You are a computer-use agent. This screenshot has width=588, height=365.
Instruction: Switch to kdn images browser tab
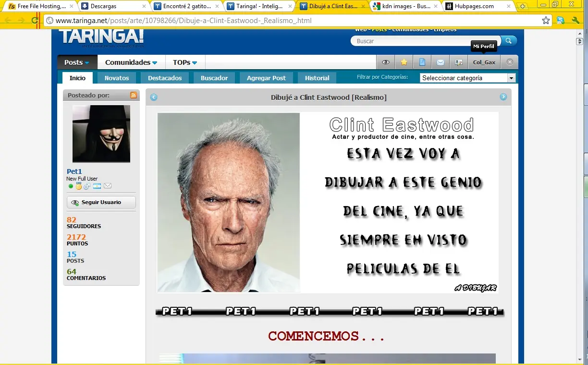(405, 6)
